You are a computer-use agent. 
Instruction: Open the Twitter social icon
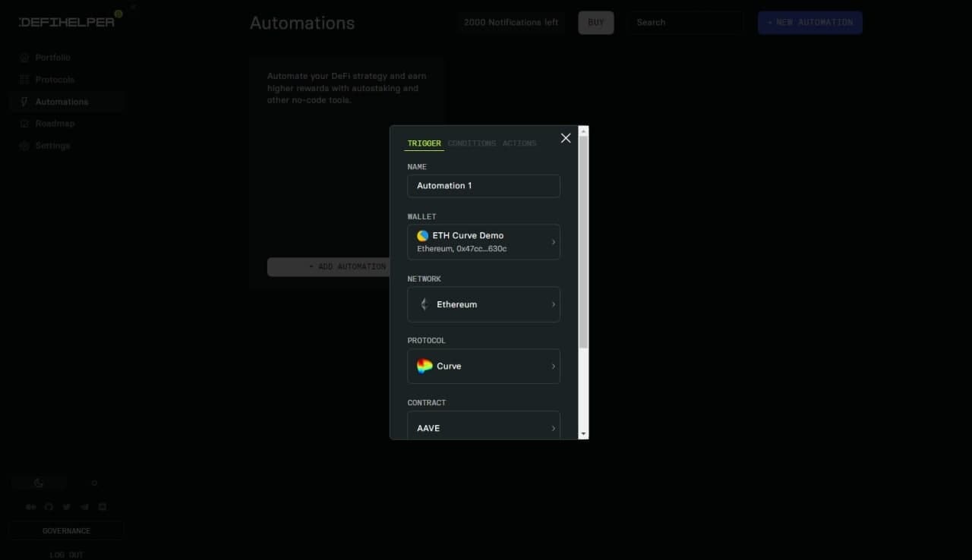pyautogui.click(x=67, y=507)
